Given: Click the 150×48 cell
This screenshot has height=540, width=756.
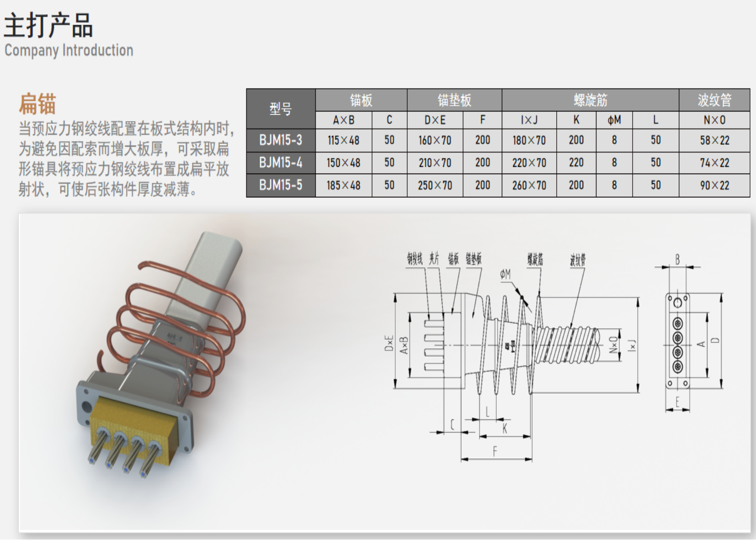Looking at the screenshot, I should click(x=344, y=163).
